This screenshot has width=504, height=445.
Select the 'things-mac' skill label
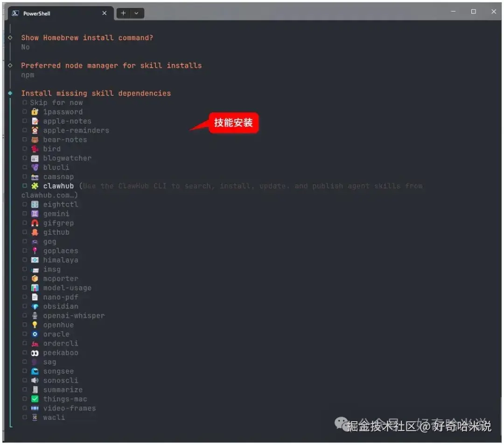point(65,399)
